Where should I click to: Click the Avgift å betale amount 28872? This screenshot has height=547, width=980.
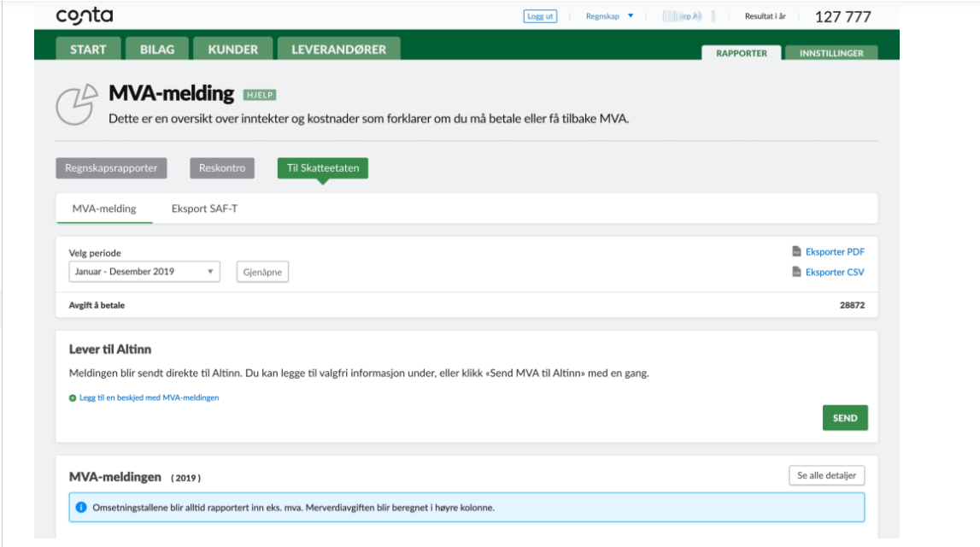(853, 305)
